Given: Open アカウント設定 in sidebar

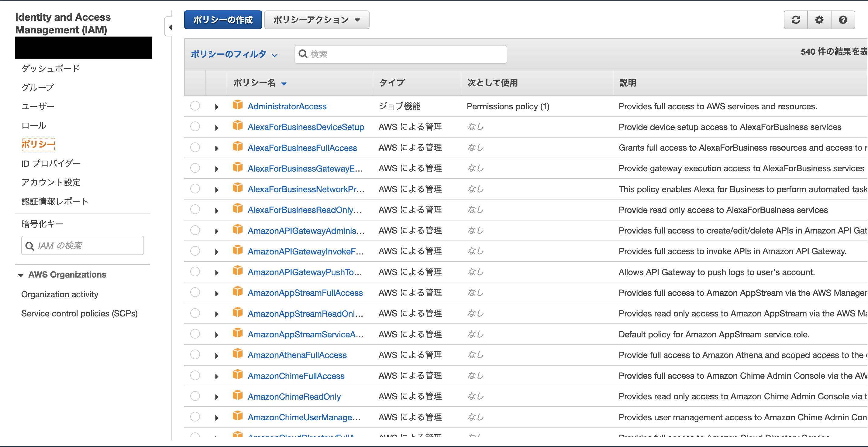Looking at the screenshot, I should click(51, 183).
